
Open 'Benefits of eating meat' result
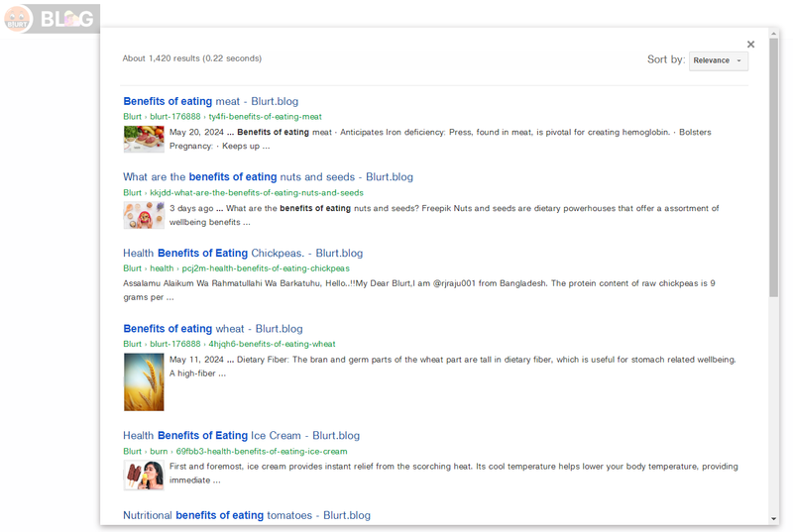210,101
